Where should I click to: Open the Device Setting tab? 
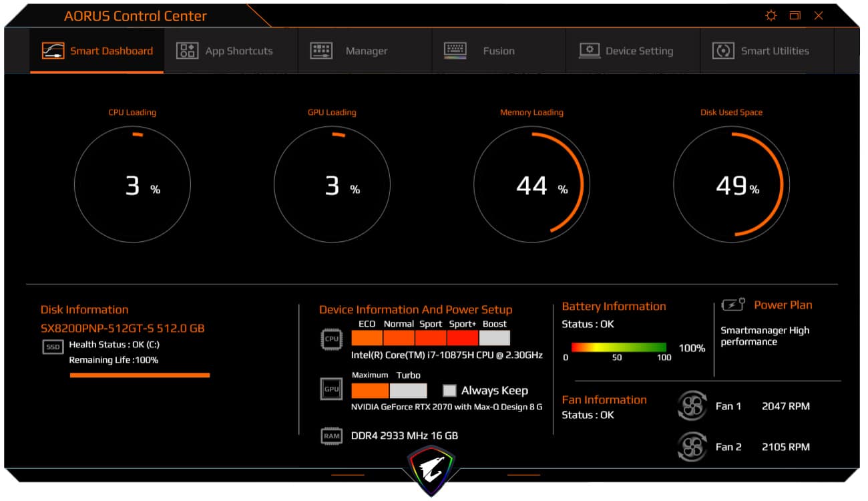pos(631,50)
